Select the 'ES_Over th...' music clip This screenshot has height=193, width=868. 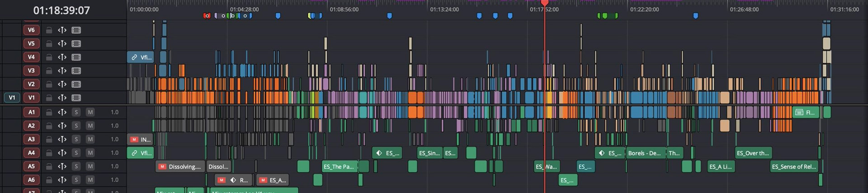753,153
